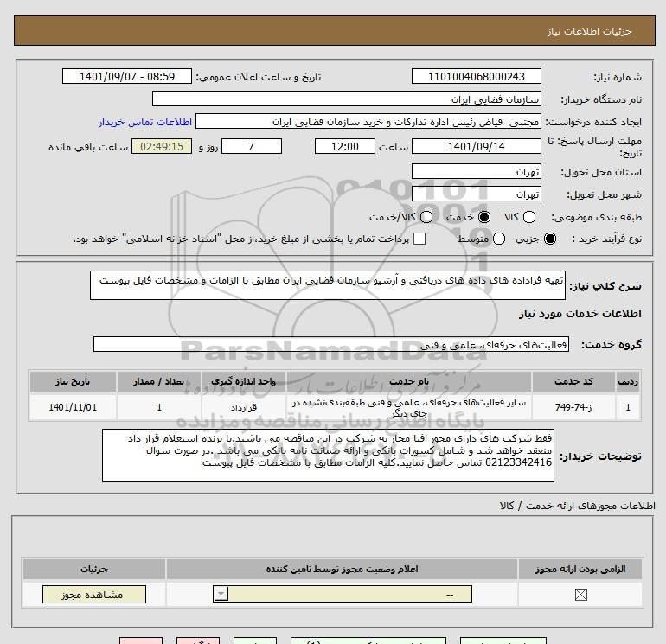The image size is (666, 644).
Task: Click the deadline time field 12:00
Action: pyautogui.click(x=345, y=146)
